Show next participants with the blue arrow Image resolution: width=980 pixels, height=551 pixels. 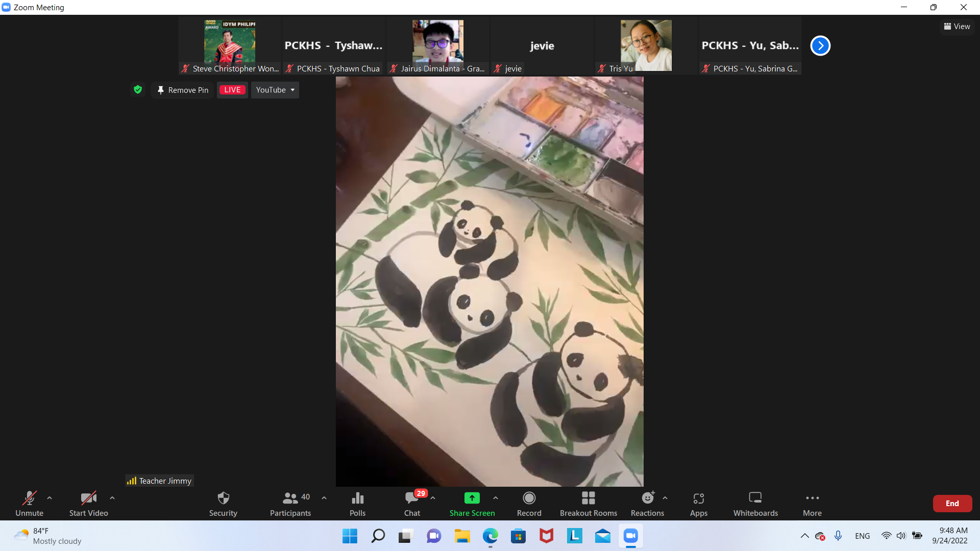[820, 45]
